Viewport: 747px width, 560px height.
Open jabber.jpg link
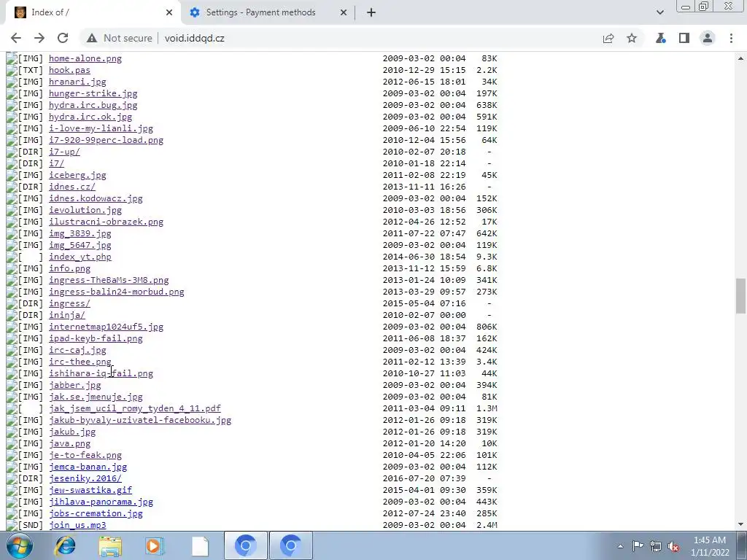click(75, 385)
